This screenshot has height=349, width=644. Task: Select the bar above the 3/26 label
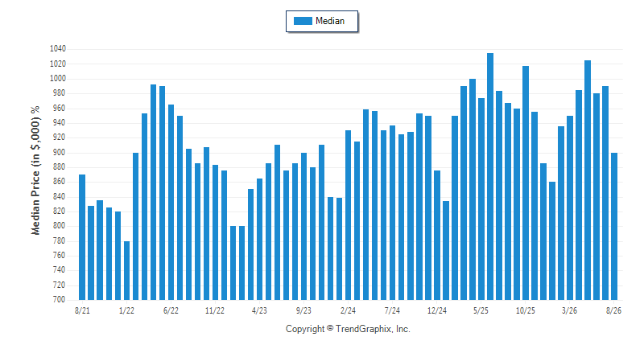(570, 208)
